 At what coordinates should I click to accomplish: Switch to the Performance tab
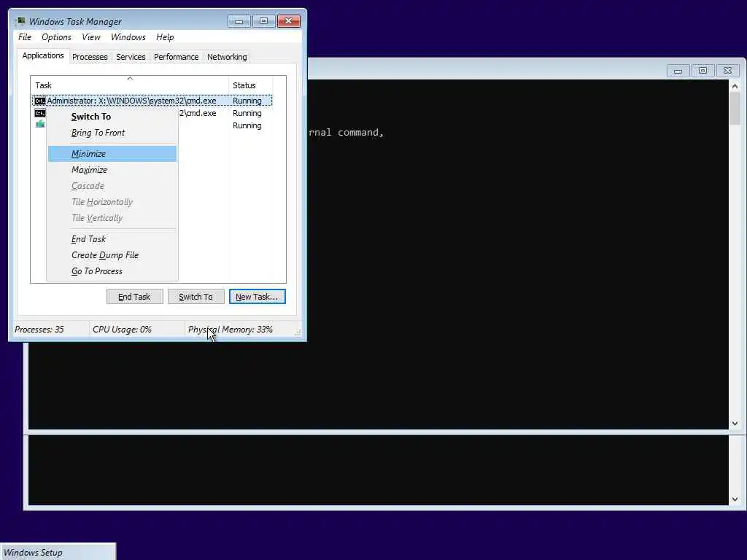point(177,57)
